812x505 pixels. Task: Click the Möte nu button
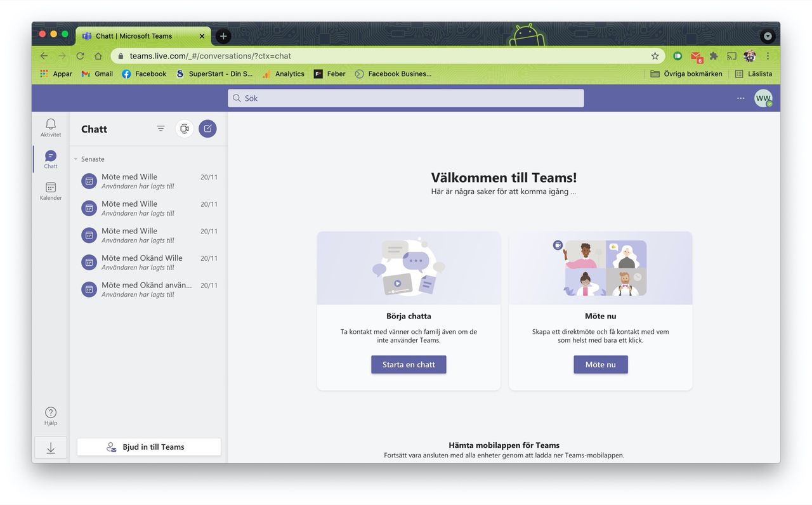[x=601, y=365]
